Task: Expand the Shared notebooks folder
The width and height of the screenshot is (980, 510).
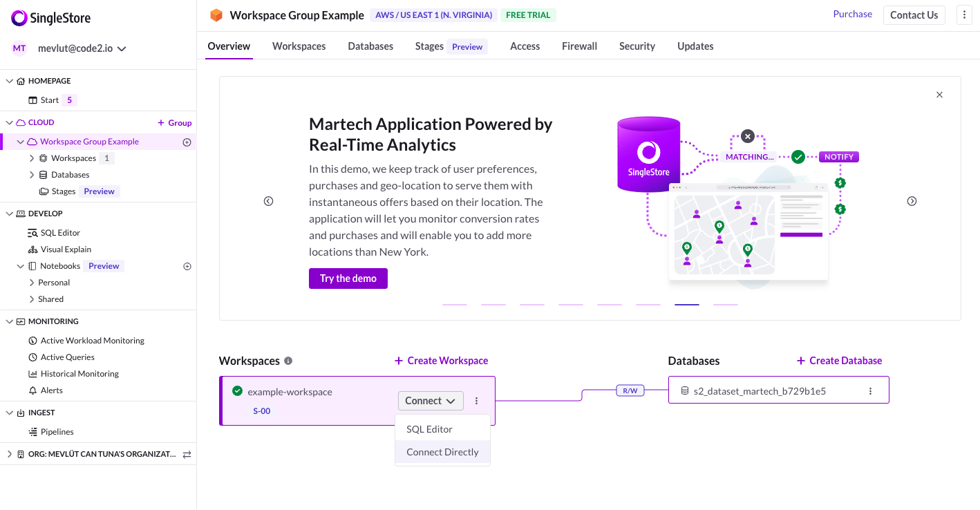Action: pyautogui.click(x=32, y=299)
